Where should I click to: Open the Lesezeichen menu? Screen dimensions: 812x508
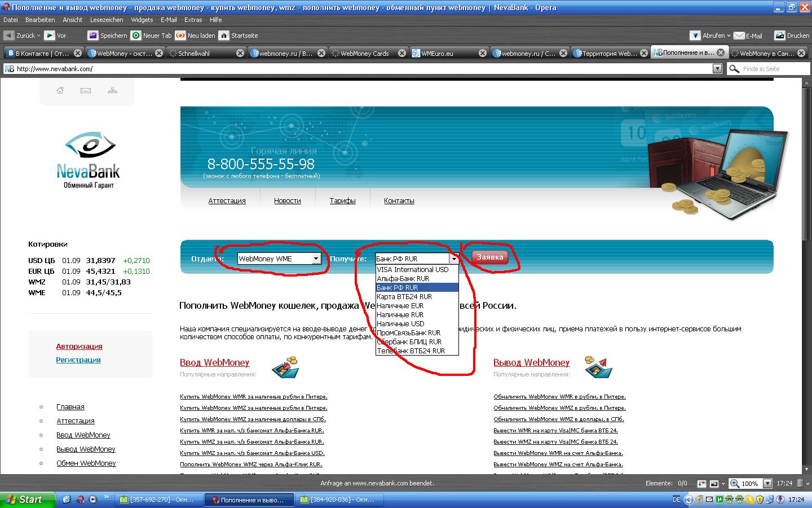point(107,20)
